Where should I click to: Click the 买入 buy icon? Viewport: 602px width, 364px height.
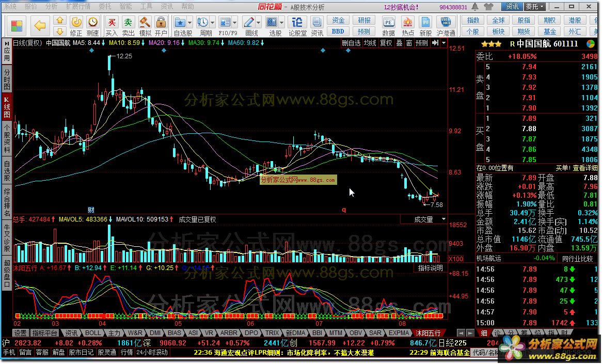(112, 26)
